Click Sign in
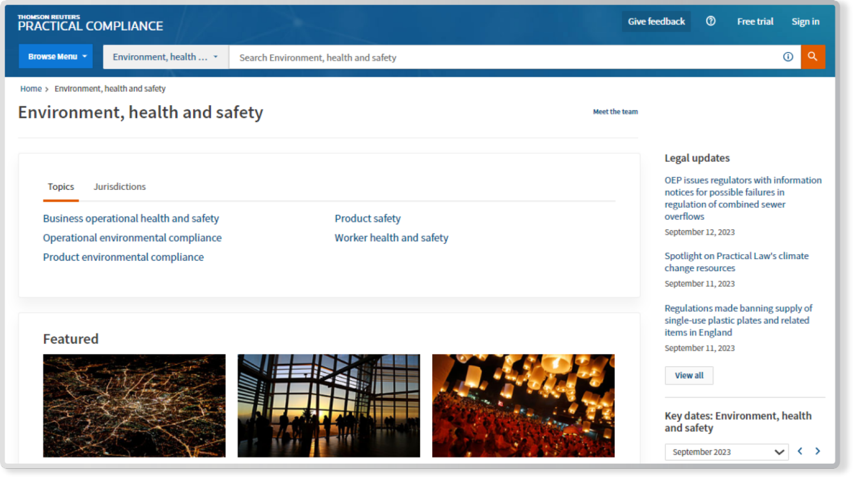Image resolution: width=868 pixels, height=488 pixels. click(805, 21)
